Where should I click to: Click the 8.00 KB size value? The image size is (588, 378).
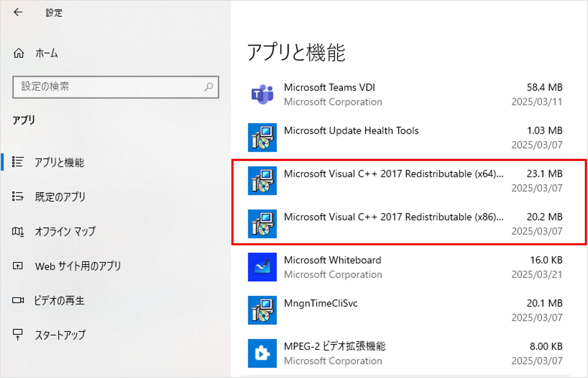tap(546, 347)
